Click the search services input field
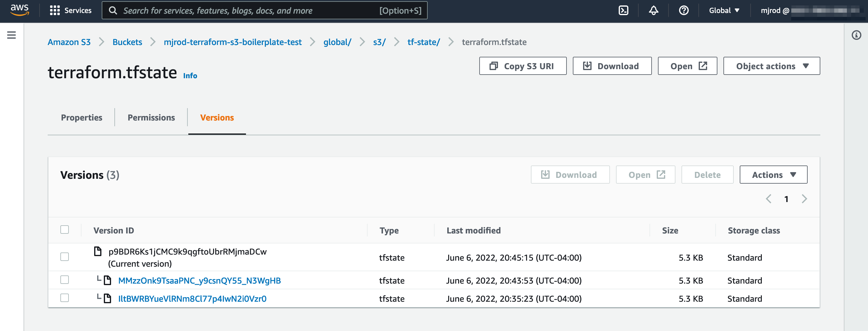This screenshot has height=331, width=868. point(263,11)
